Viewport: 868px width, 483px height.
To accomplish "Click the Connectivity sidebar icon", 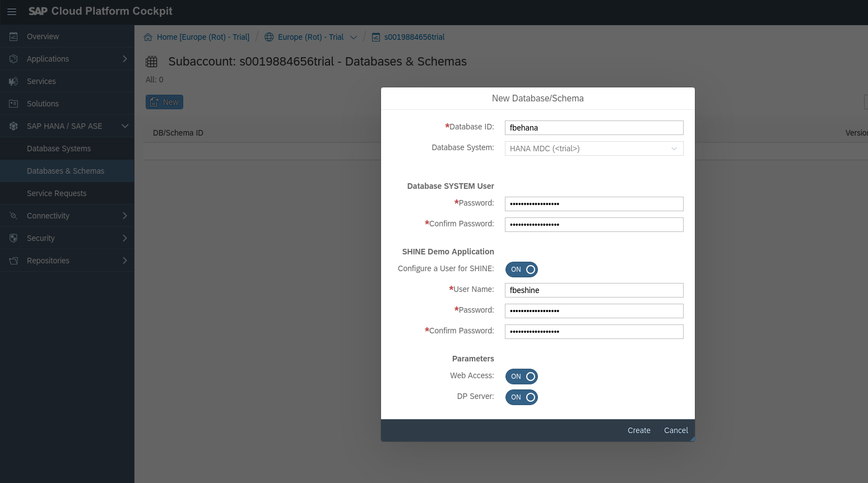I will 13,216.
